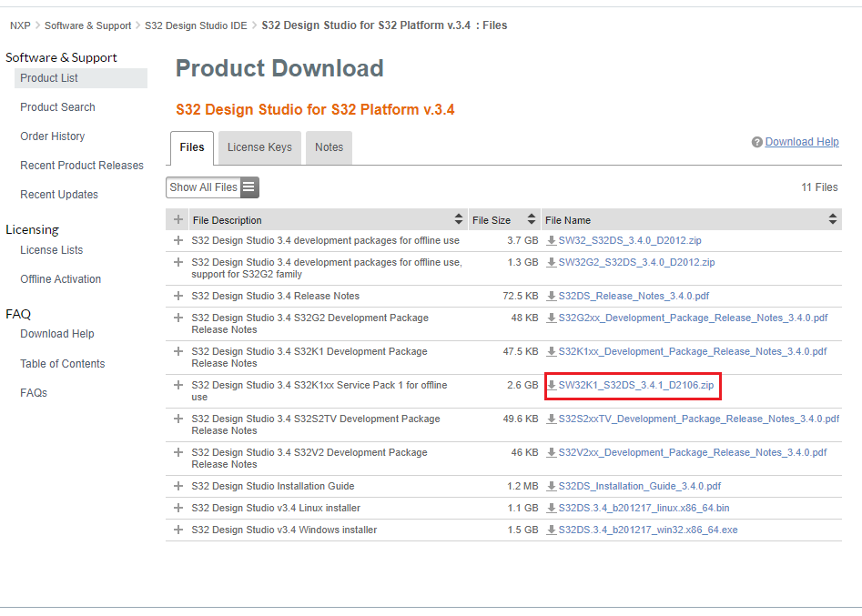The width and height of the screenshot is (862, 616).
Task: Click download icon beside S32K1xx_Development_Package_Release_Notes
Action: click(x=552, y=352)
